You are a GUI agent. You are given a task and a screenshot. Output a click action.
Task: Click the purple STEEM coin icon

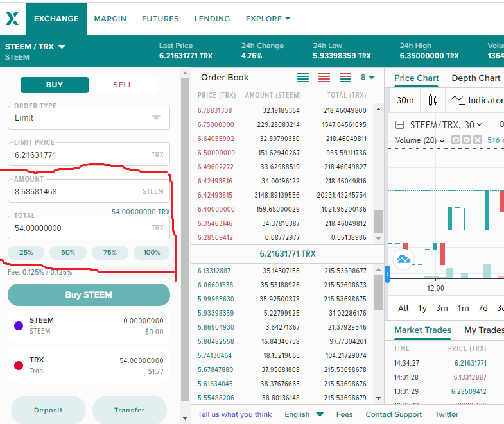point(19,326)
